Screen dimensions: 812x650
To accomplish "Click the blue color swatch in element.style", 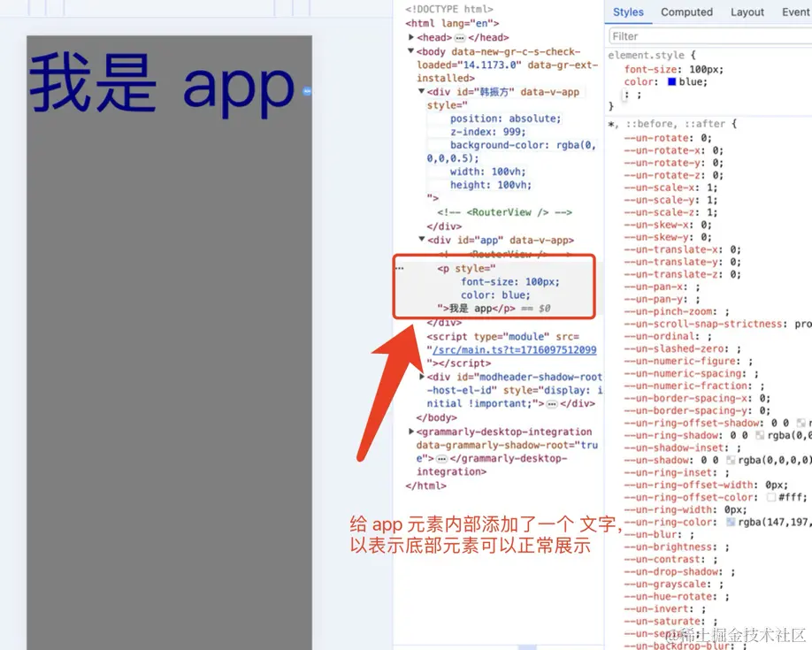I will [x=671, y=82].
